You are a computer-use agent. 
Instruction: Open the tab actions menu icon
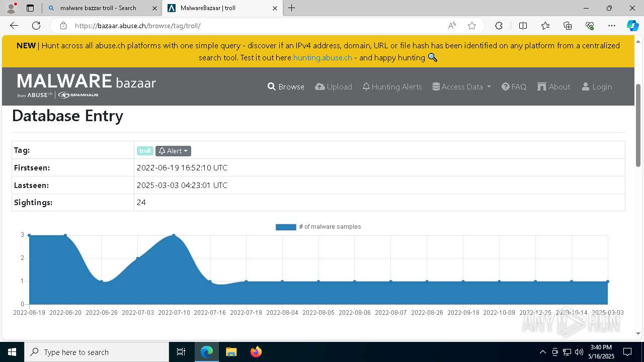[30, 8]
